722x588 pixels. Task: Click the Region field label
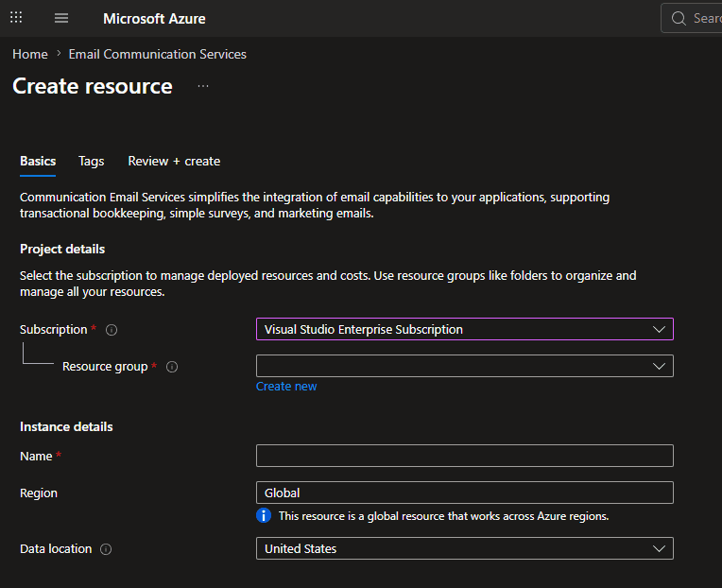(39, 493)
